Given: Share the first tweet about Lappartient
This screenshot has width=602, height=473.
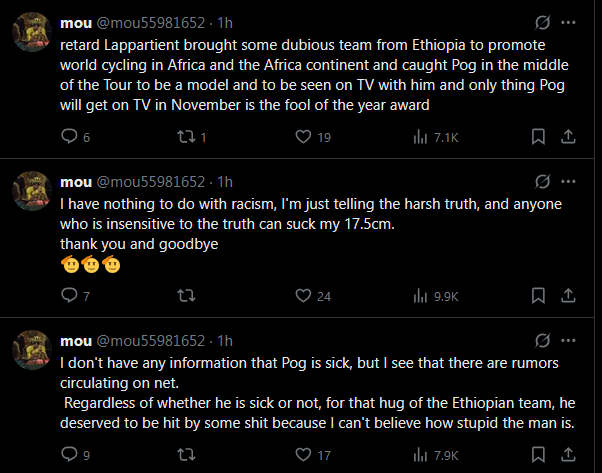Looking at the screenshot, I should (x=568, y=137).
